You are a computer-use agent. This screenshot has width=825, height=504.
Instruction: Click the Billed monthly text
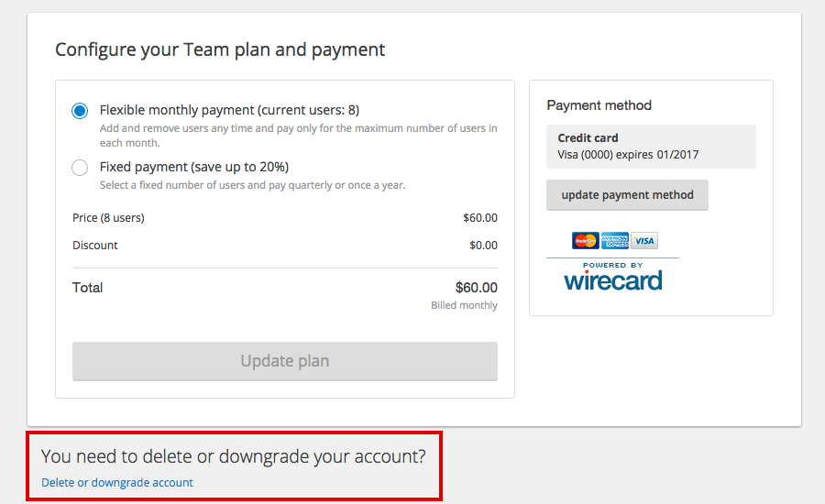(464, 305)
